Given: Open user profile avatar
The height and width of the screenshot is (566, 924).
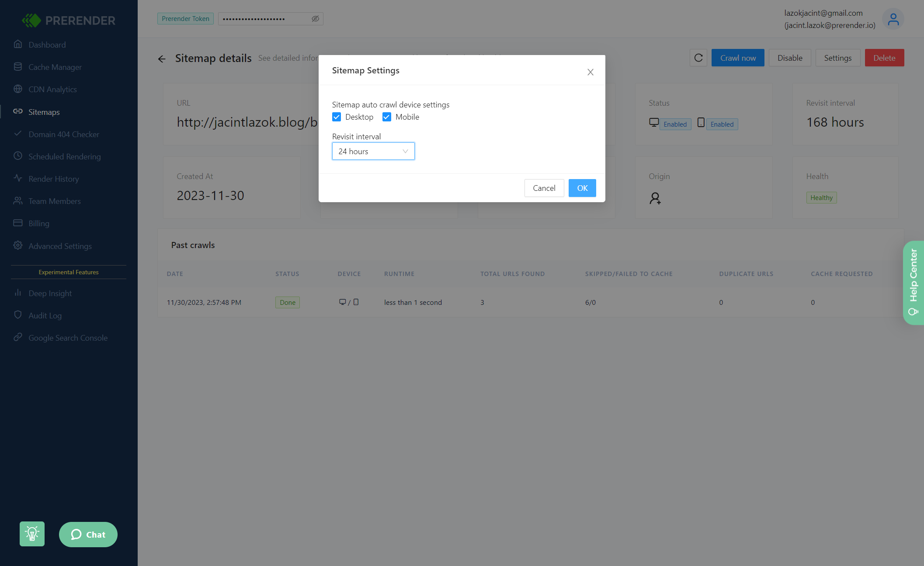Looking at the screenshot, I should click(893, 19).
